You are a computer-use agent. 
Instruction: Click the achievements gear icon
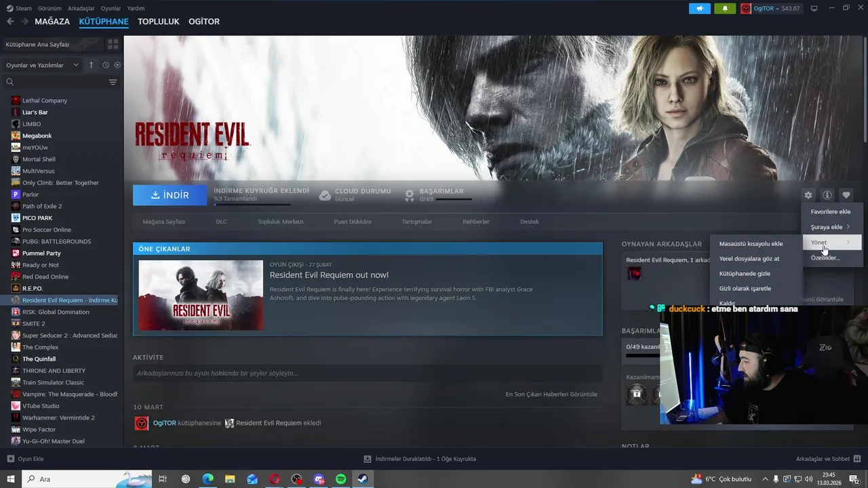[x=410, y=195]
